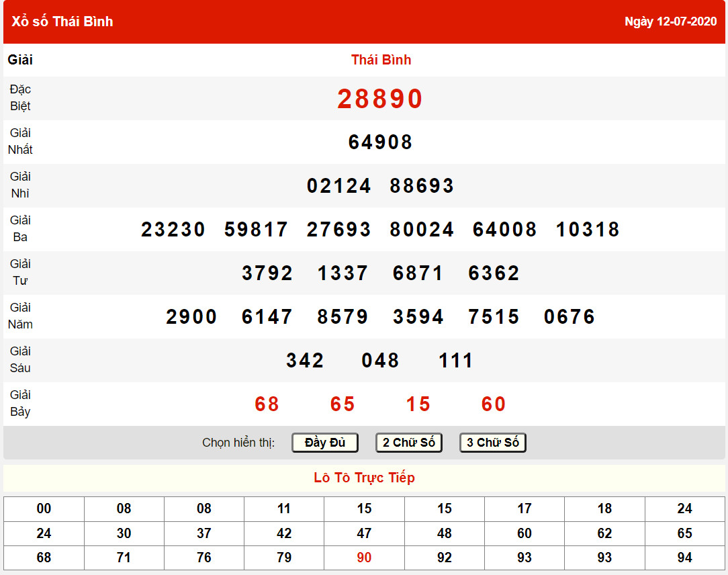Click the 00 cell in the loto table
This screenshot has height=575, width=728.
pyautogui.click(x=44, y=508)
